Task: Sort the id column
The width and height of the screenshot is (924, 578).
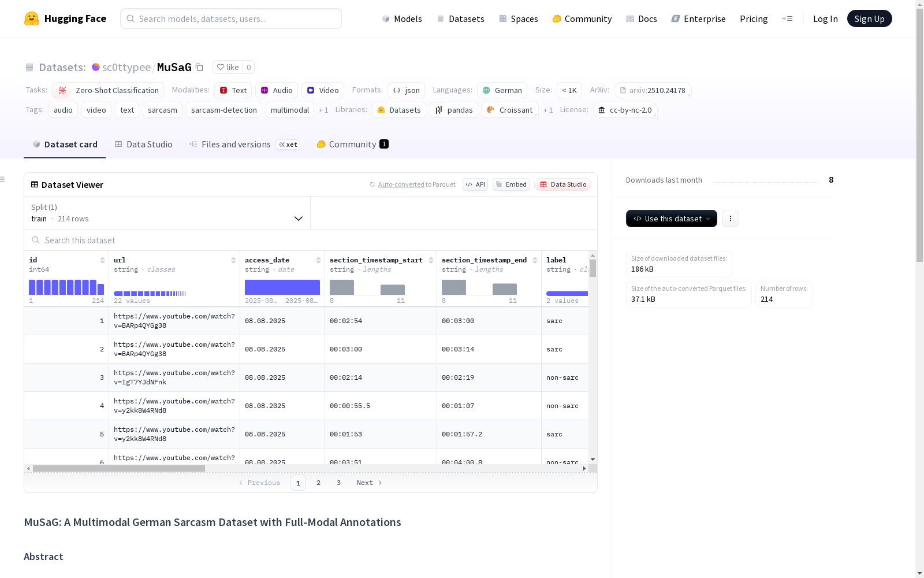Action: (x=102, y=260)
